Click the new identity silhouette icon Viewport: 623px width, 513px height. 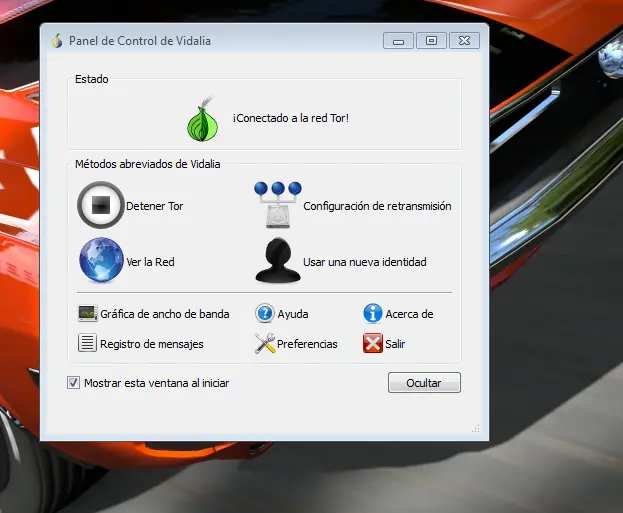click(278, 260)
